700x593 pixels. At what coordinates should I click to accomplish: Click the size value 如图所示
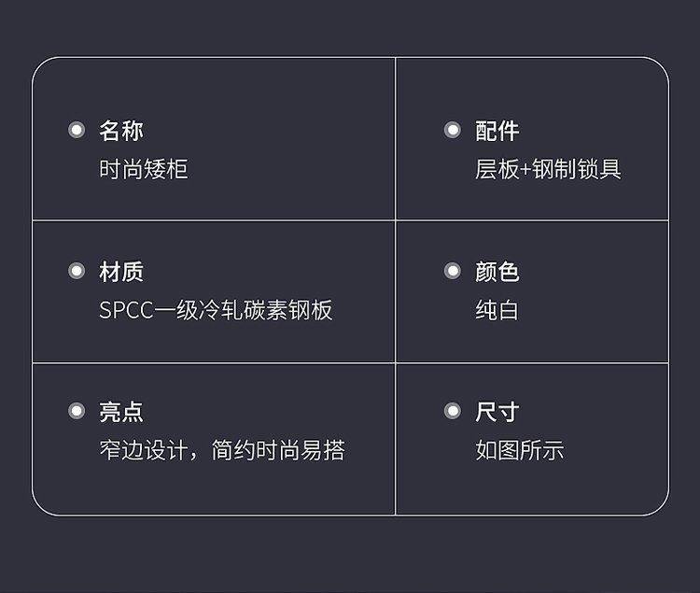tap(520, 450)
